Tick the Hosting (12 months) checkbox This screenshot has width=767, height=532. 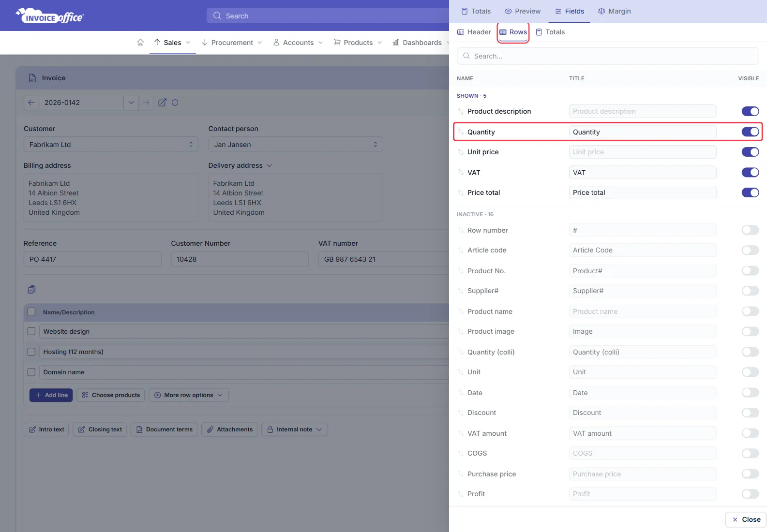click(x=31, y=352)
